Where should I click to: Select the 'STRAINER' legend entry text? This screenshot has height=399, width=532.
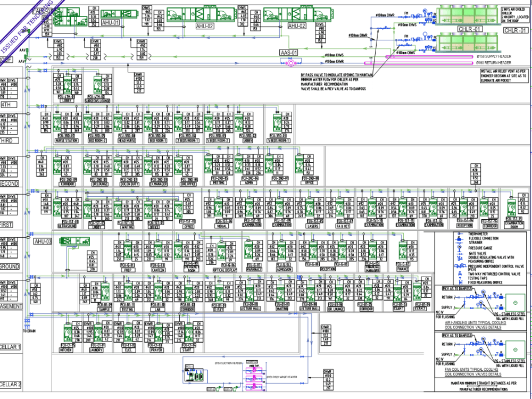click(x=475, y=243)
